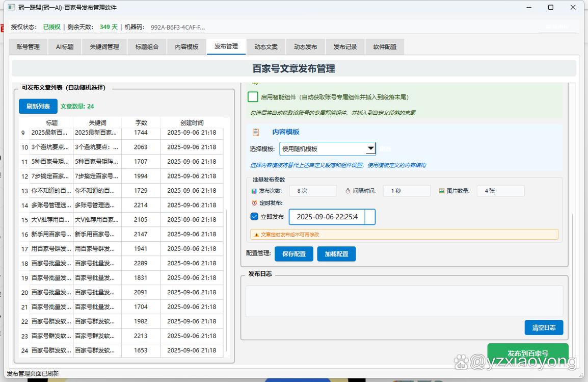Click the article list vertical scrollbar
Viewport: 588px width, 382px height.
226,282
